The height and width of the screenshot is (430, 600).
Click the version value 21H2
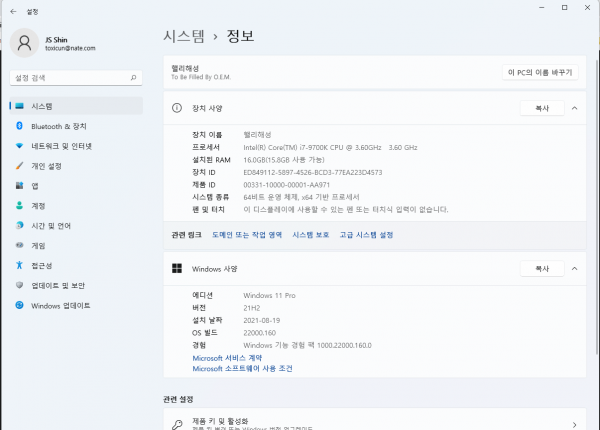tap(252, 308)
